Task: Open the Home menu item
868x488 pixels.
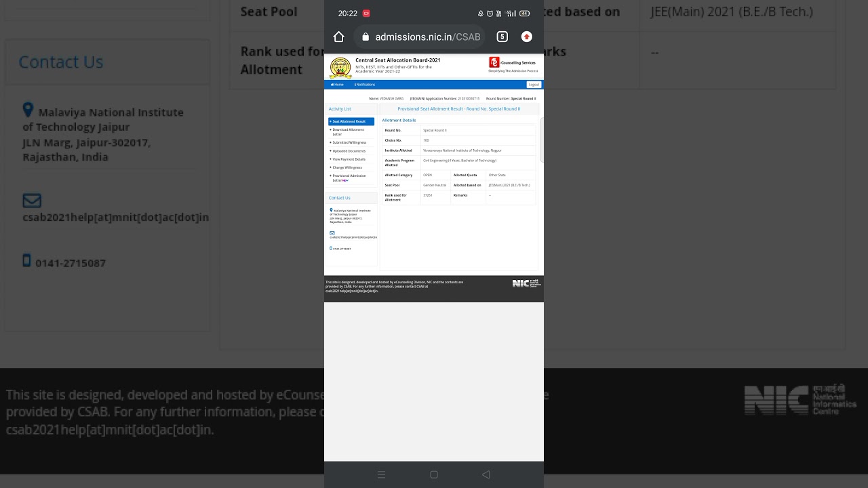Action: point(337,85)
